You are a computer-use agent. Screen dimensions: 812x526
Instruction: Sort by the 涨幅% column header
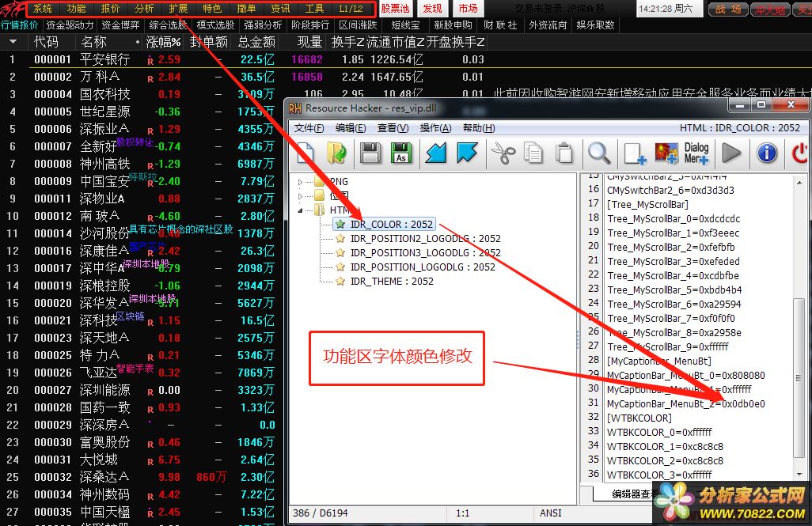pyautogui.click(x=164, y=42)
